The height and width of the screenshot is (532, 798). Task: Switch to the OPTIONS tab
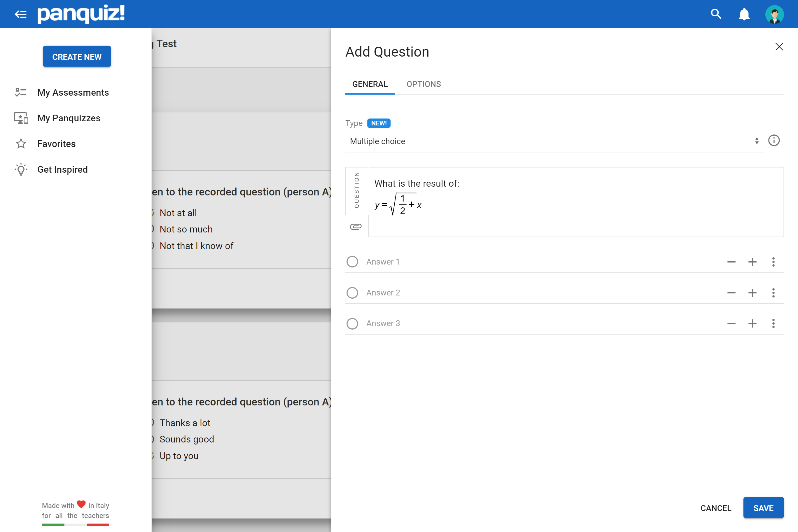point(423,84)
